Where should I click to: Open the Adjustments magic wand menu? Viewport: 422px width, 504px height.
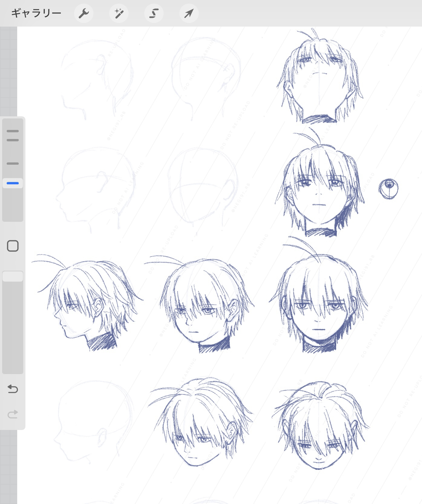click(x=119, y=13)
